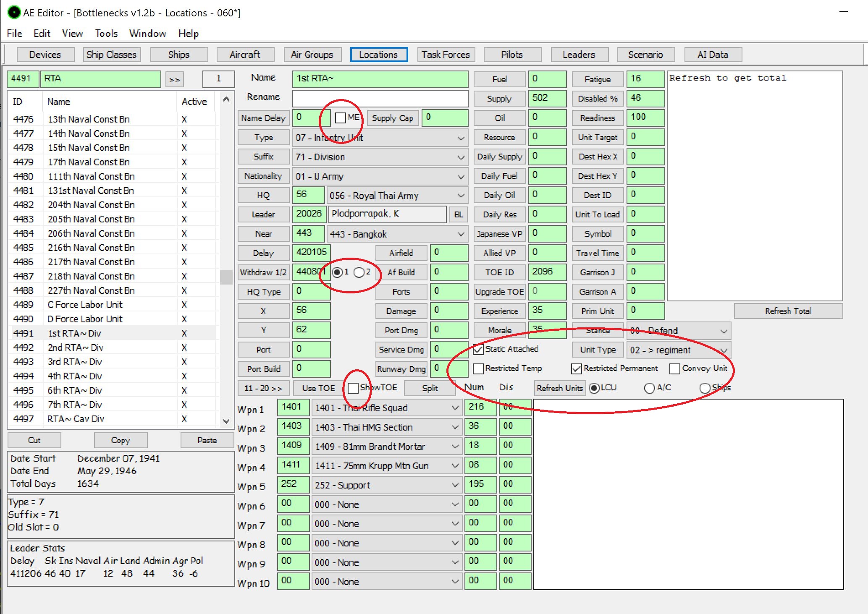Tick the ME checkbox
The height and width of the screenshot is (614, 868).
pyautogui.click(x=341, y=118)
